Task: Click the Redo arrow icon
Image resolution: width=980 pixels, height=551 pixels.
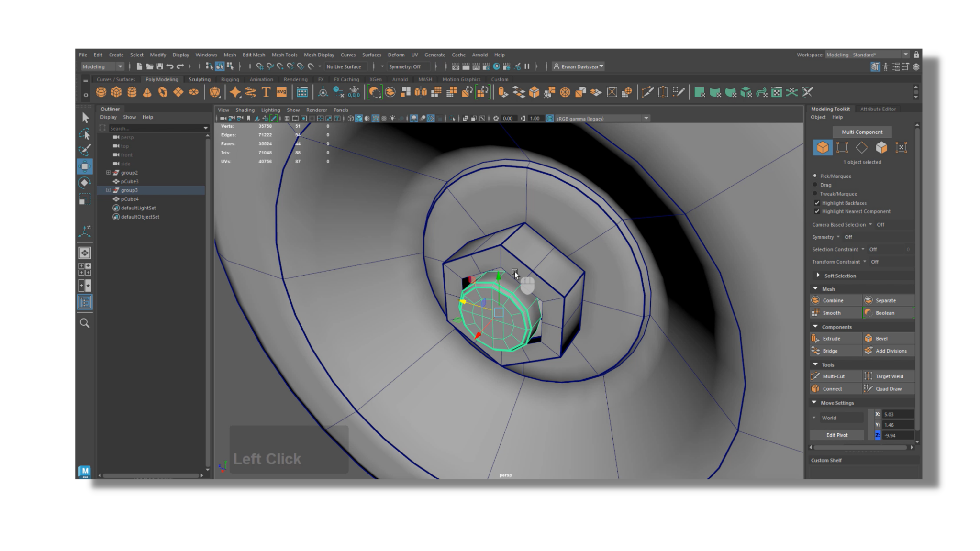Action: pyautogui.click(x=180, y=66)
